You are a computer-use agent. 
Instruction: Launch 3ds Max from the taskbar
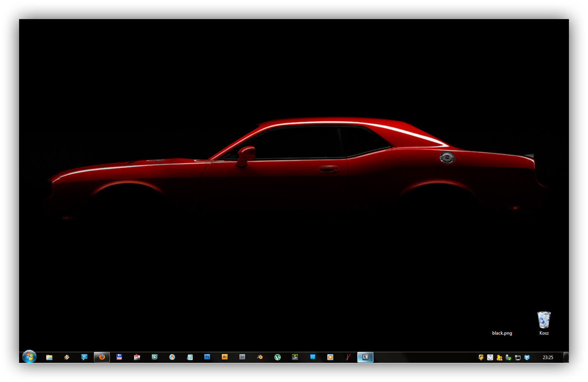click(x=155, y=357)
